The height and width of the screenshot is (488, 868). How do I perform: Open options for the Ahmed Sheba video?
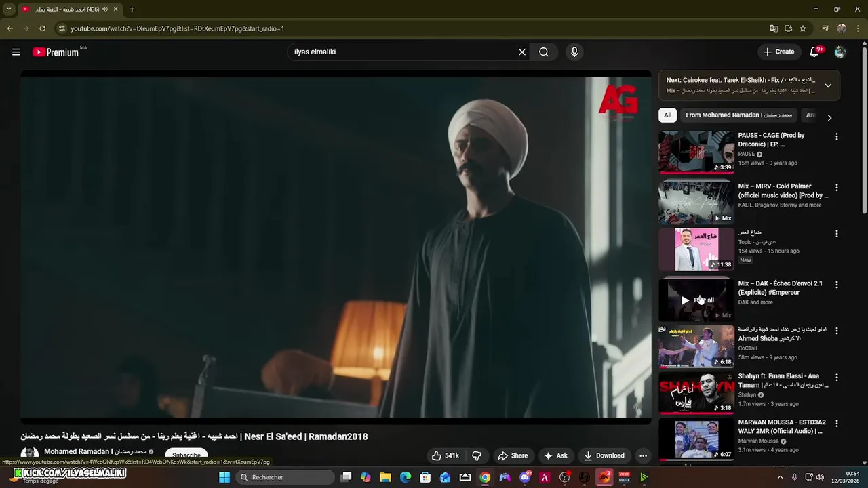(x=837, y=331)
